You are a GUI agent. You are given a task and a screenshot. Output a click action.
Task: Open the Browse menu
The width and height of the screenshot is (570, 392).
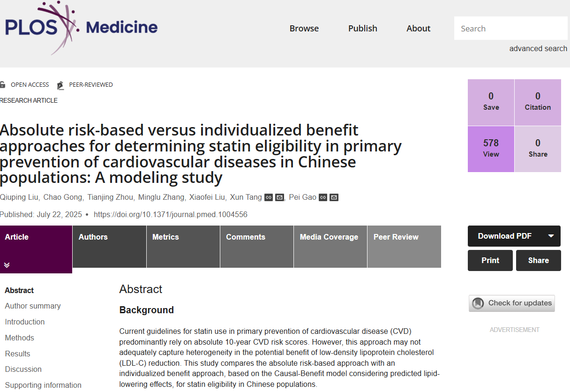(304, 29)
